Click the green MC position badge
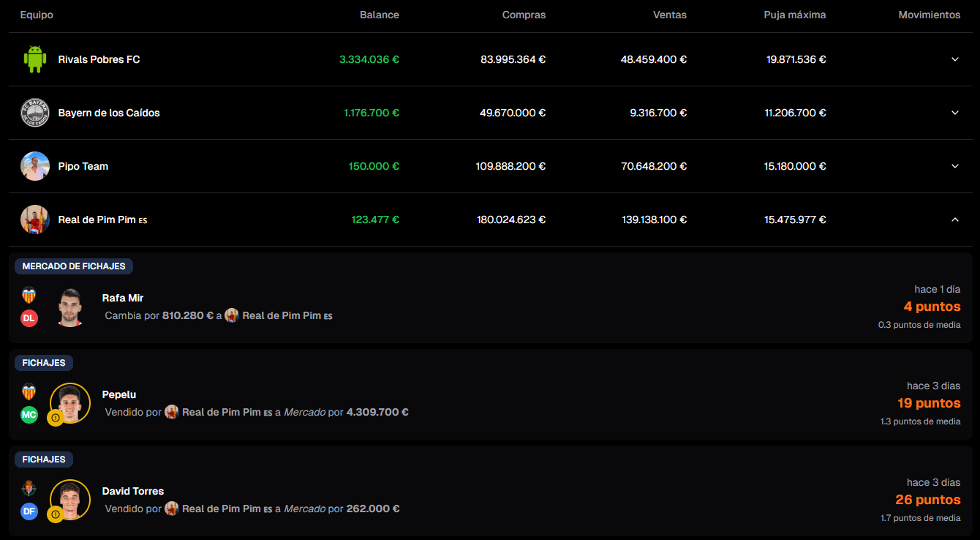This screenshot has height=540, width=980. [29, 415]
